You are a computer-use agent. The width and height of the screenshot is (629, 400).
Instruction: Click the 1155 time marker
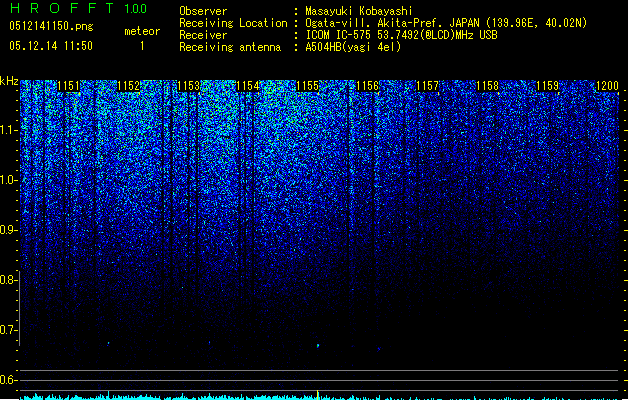point(307,86)
